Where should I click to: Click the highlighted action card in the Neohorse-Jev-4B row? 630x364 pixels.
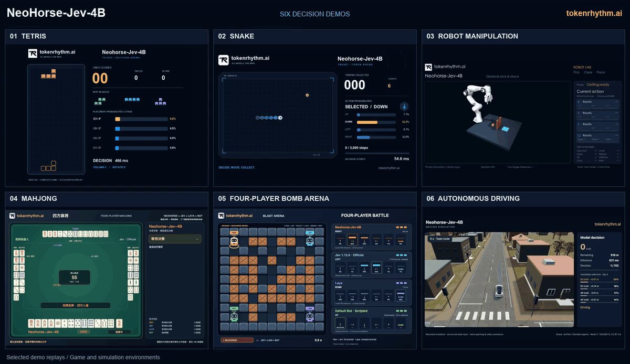click(351, 240)
